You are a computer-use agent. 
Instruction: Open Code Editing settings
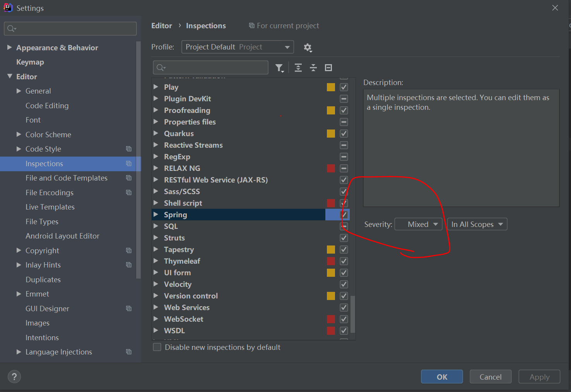coord(47,106)
